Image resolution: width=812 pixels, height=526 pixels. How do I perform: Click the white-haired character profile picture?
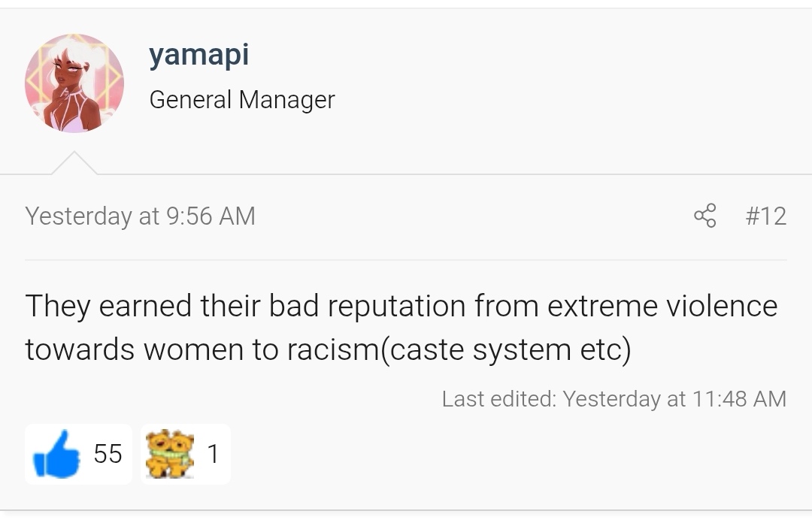[x=74, y=83]
